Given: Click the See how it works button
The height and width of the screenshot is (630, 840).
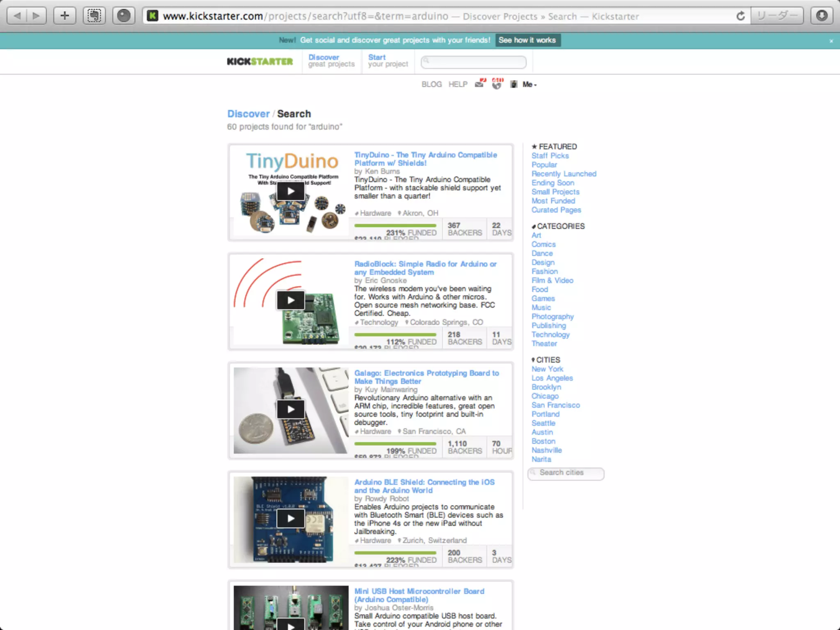Looking at the screenshot, I should (x=527, y=40).
